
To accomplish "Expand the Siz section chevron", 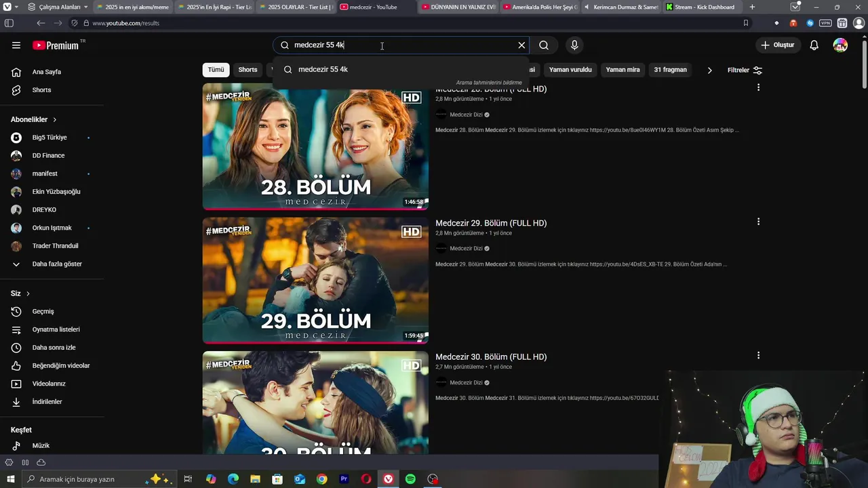I will (x=28, y=293).
